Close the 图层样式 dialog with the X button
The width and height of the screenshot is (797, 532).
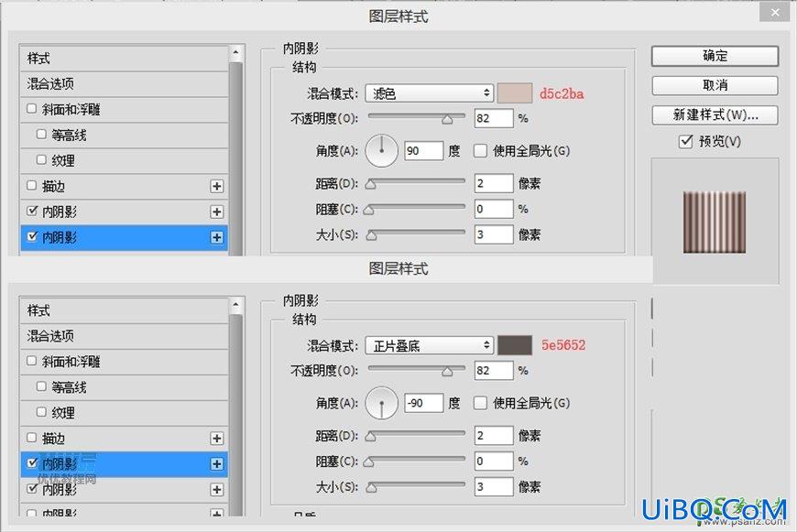[x=775, y=12]
